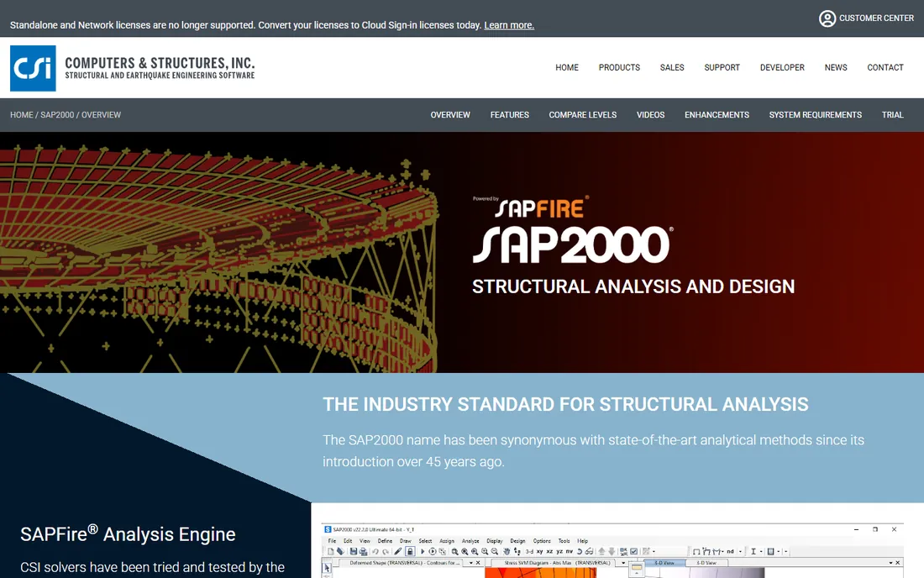
Task: Close the Deformed Shape tab with its X
Action: pos(478,563)
